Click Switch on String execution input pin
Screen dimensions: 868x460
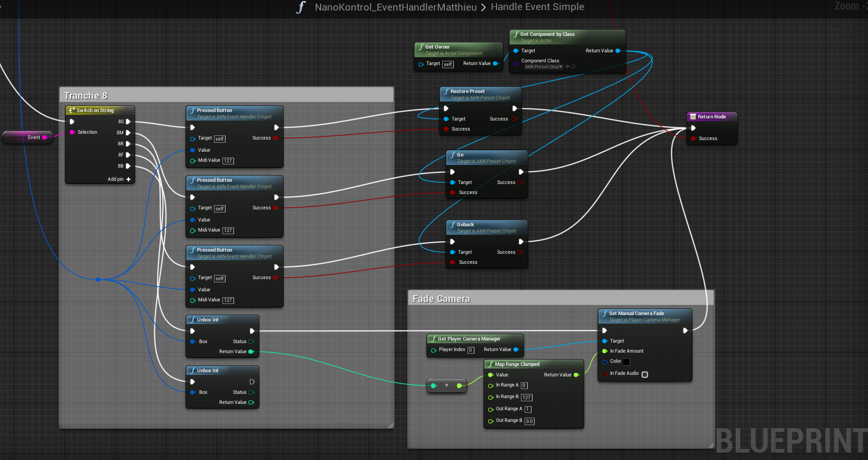[72, 122]
